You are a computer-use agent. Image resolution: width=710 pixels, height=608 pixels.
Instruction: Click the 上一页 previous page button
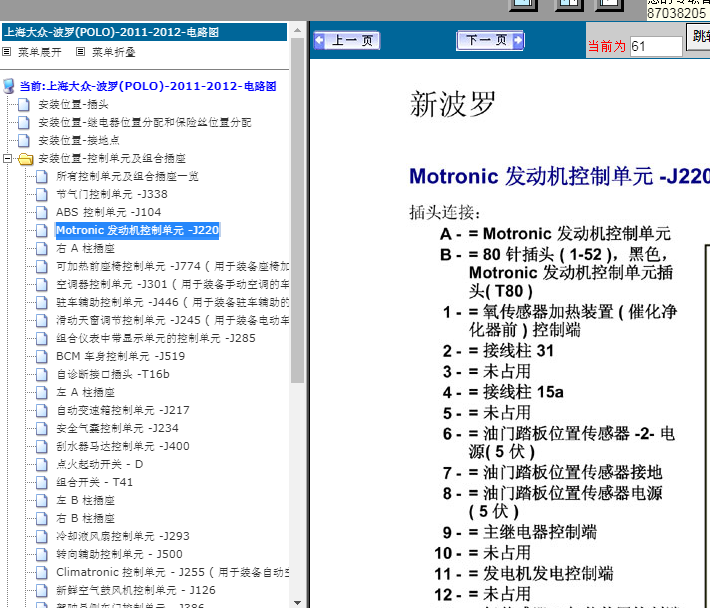[x=346, y=41]
